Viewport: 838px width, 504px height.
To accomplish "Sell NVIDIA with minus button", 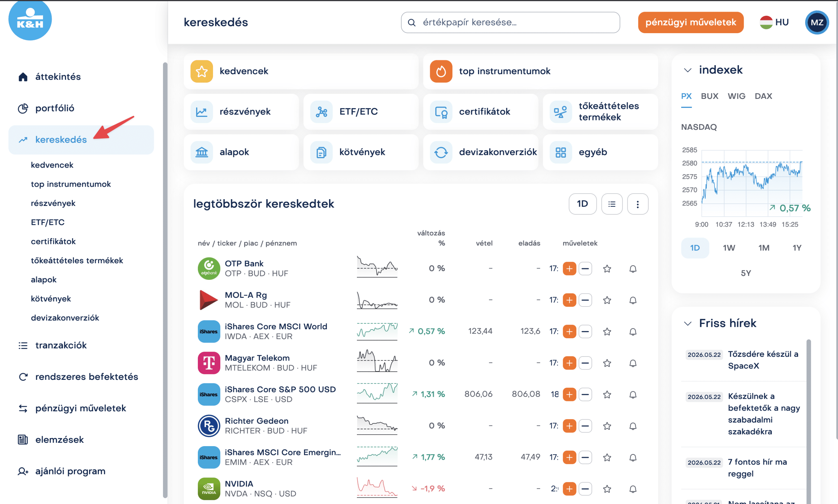I will point(585,489).
